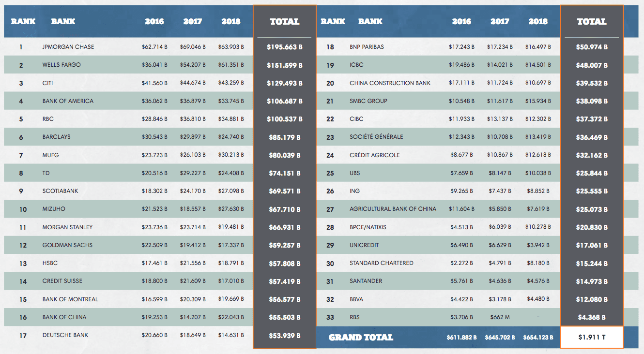The height and width of the screenshot is (354, 644).
Task: Click the JPMORGAN CHASE bank name
Action: tap(68, 47)
